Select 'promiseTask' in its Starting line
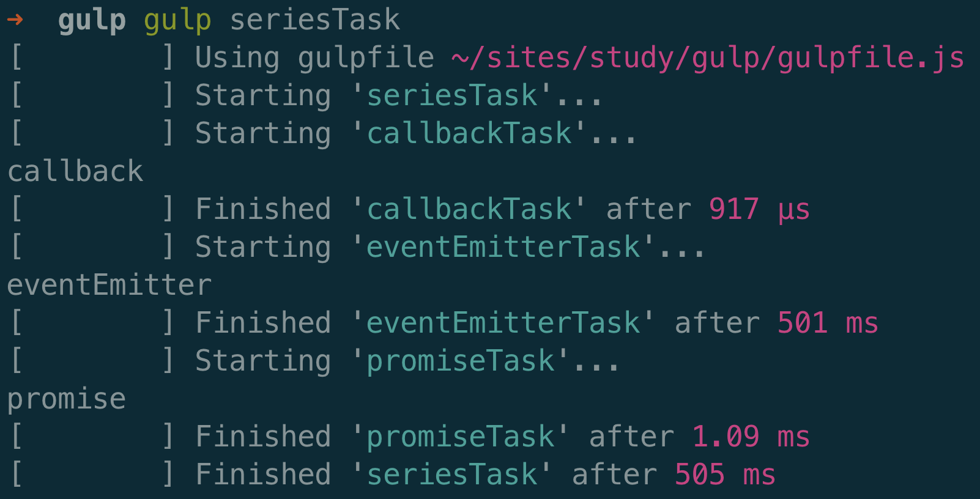 [x=460, y=361]
